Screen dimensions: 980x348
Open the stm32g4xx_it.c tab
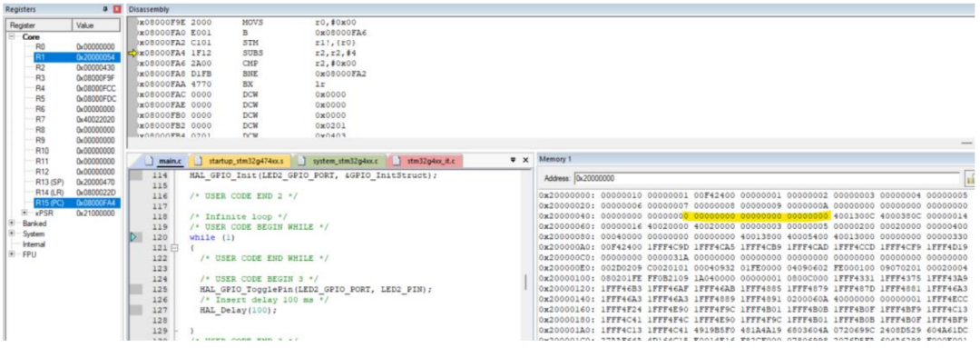coord(425,161)
